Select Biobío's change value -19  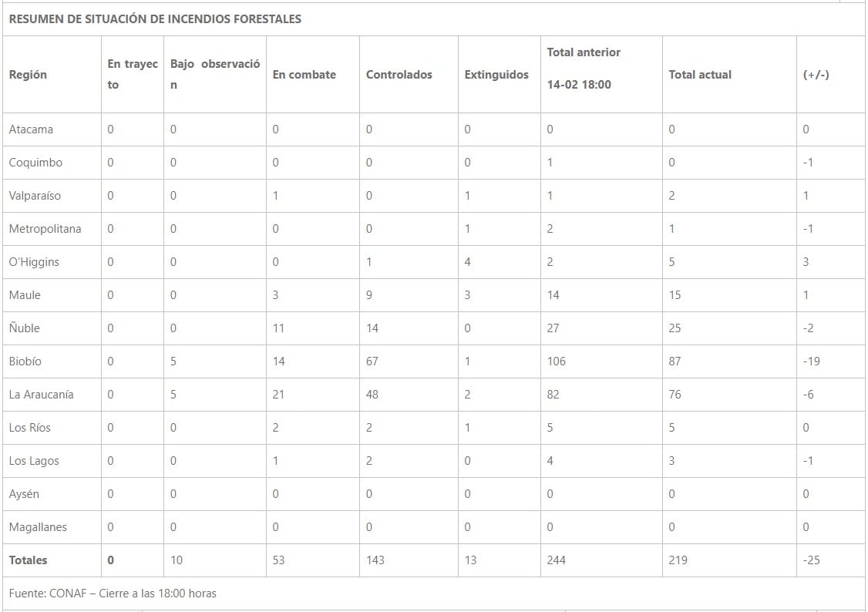click(811, 361)
